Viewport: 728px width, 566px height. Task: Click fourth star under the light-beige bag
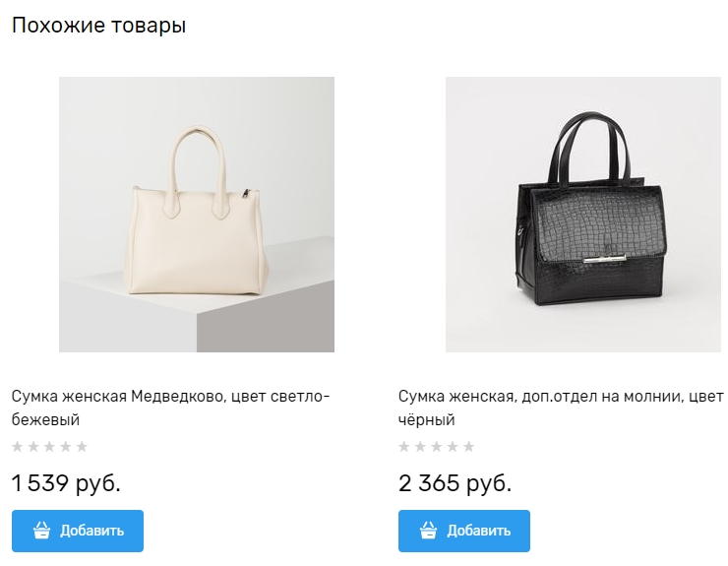[x=66, y=447]
